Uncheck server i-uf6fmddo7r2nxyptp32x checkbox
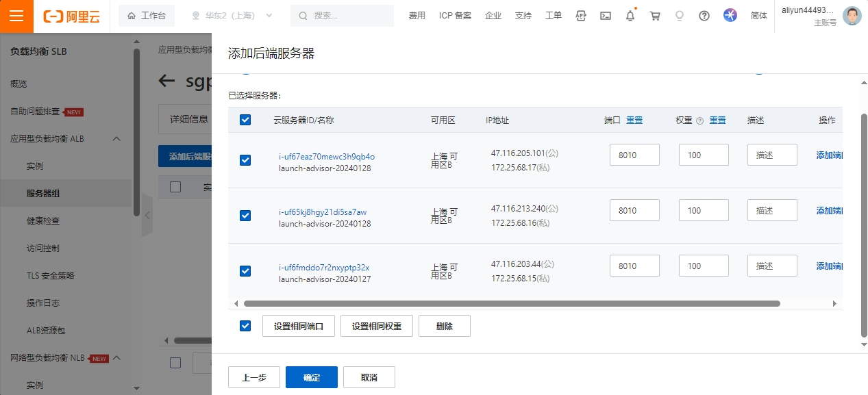This screenshot has height=395, width=868. pyautogui.click(x=245, y=271)
